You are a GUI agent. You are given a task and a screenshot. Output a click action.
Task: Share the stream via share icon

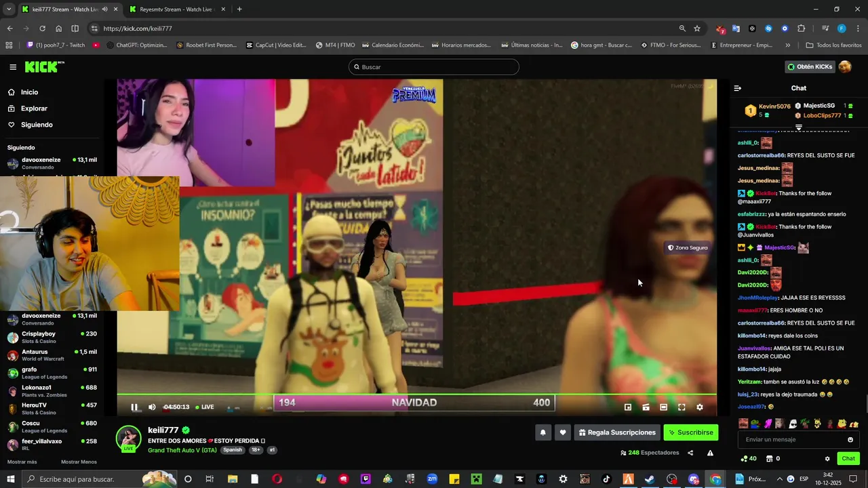(690, 453)
